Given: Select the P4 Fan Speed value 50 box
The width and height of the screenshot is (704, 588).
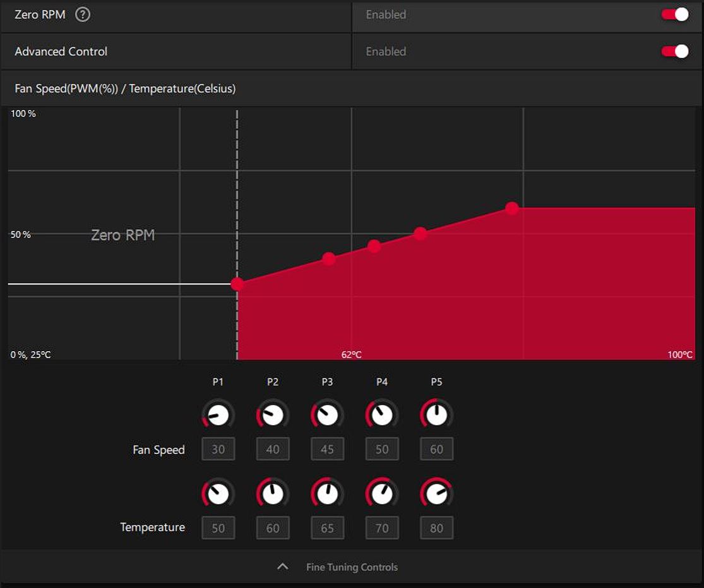Looking at the screenshot, I should (382, 450).
